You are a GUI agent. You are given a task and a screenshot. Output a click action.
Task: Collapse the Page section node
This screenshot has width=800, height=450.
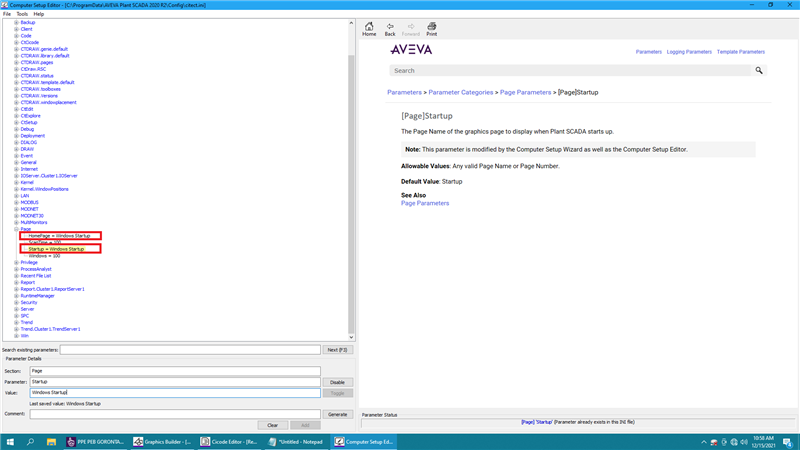coord(16,229)
